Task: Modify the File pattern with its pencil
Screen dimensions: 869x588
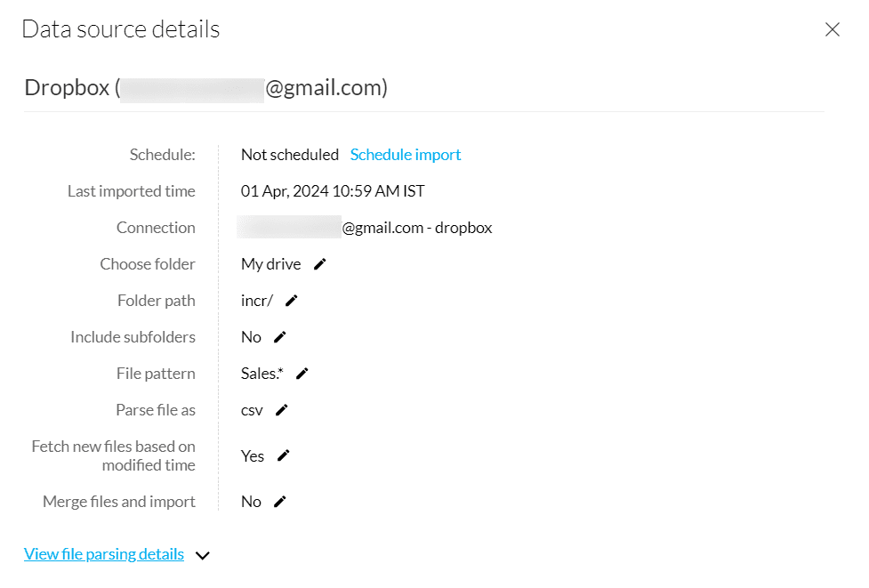Action: (x=302, y=374)
